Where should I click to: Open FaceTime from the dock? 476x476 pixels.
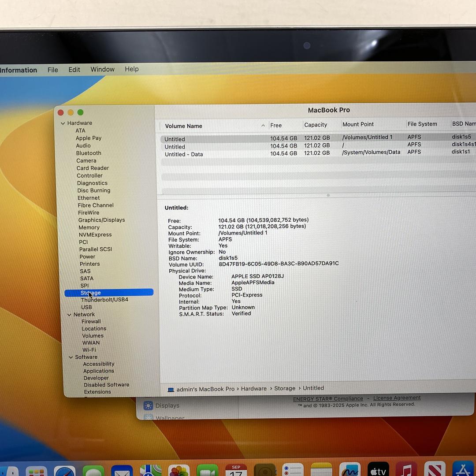tap(207, 471)
